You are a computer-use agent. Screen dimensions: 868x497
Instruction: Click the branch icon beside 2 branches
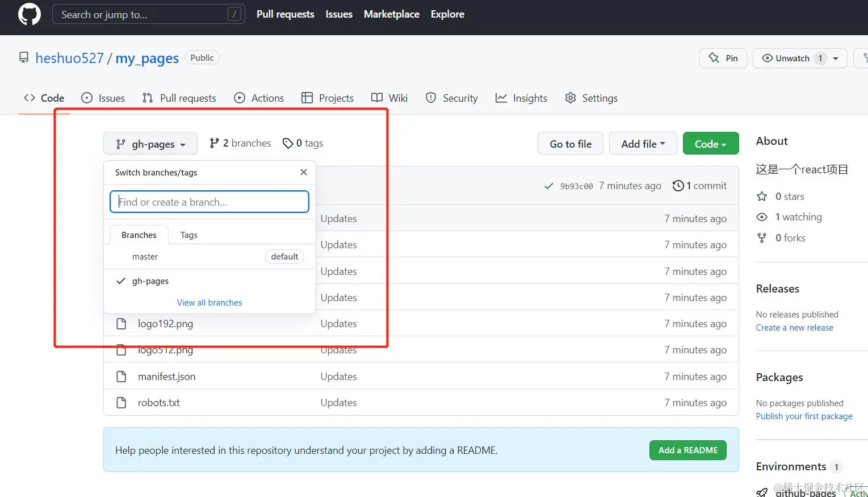click(214, 143)
